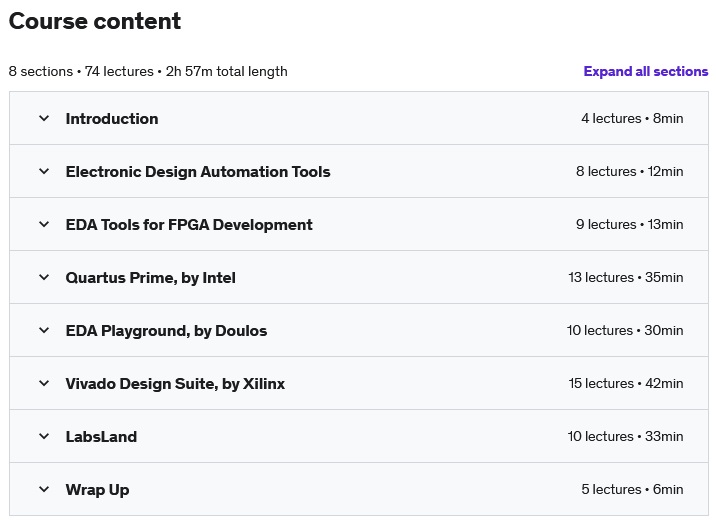
Task: Click the 4 lectures • 8min label
Action: (x=632, y=118)
